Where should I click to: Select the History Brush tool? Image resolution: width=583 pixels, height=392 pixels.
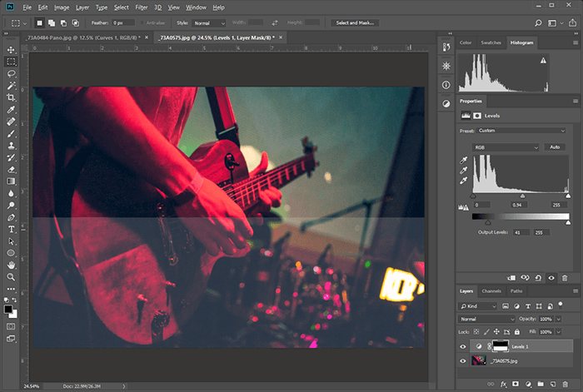(11, 157)
